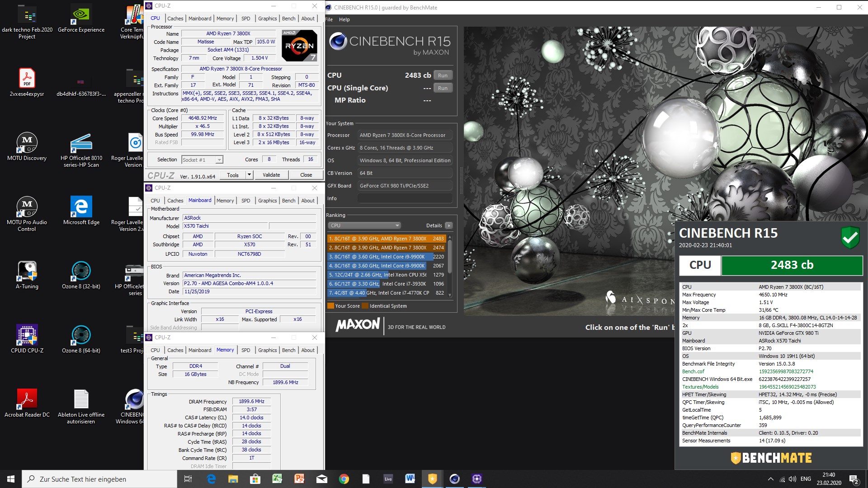Open the Socket #1 selection dropdown
The height and width of the screenshot is (488, 868).
tap(202, 160)
